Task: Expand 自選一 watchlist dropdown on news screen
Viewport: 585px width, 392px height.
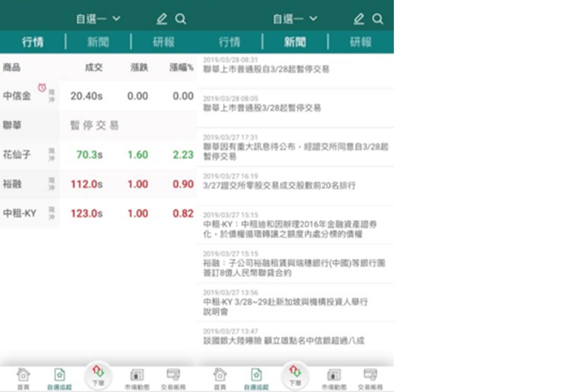Action: [295, 18]
